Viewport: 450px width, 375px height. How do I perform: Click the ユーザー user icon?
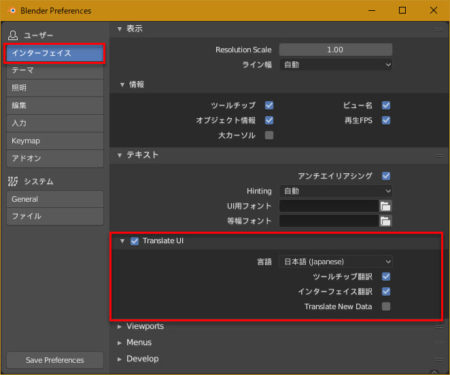(13, 35)
